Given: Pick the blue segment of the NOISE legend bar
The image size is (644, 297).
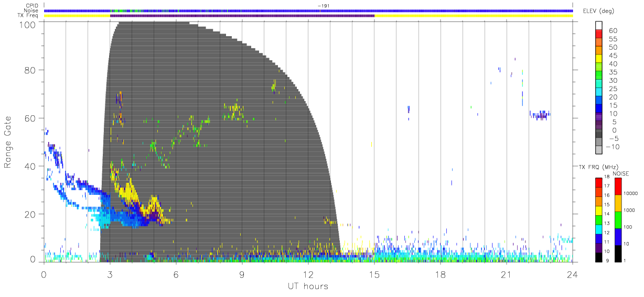Looking at the screenshot, I should click(618, 236).
